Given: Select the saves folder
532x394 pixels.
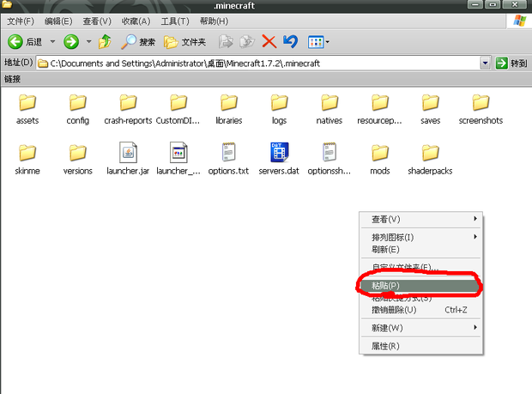Looking at the screenshot, I should (x=430, y=109).
